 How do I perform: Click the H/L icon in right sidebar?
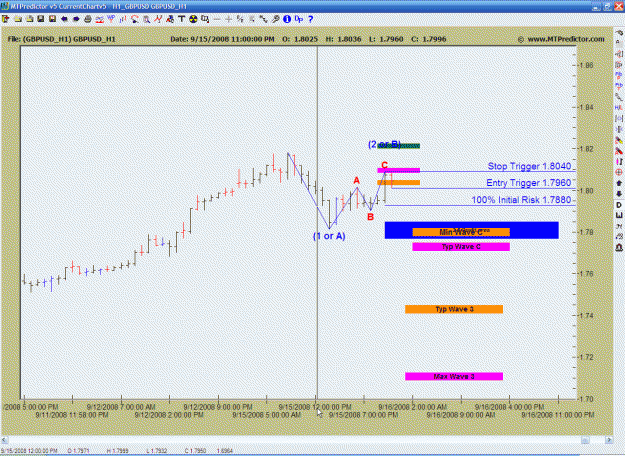(x=619, y=108)
